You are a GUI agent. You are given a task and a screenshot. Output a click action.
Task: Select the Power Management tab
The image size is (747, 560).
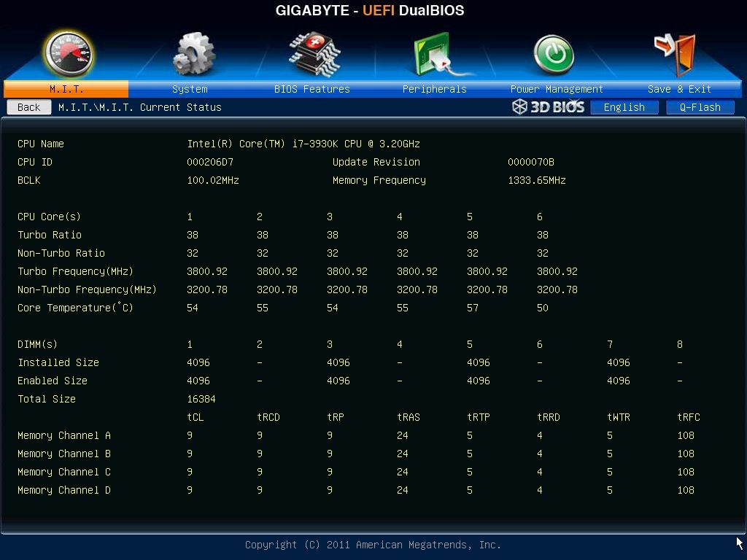(557, 89)
